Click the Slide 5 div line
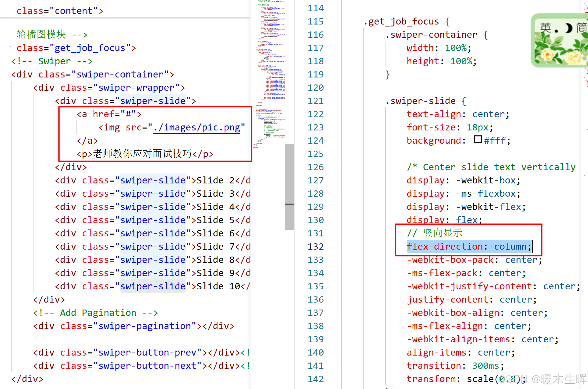 [153, 220]
